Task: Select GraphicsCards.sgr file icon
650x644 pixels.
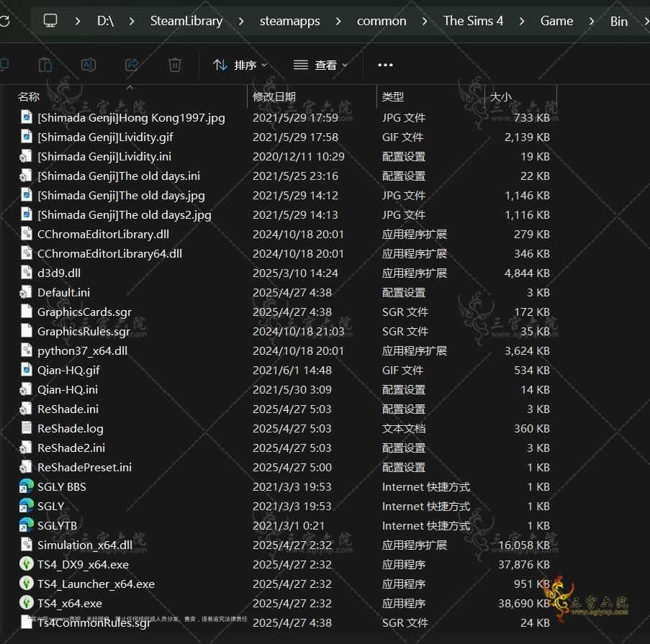Action: tap(27, 312)
